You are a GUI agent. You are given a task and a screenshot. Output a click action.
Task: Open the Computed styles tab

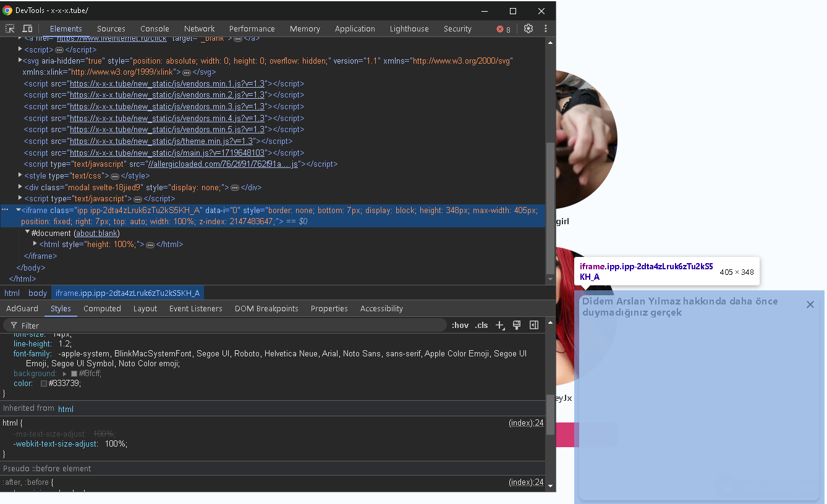[x=102, y=308]
